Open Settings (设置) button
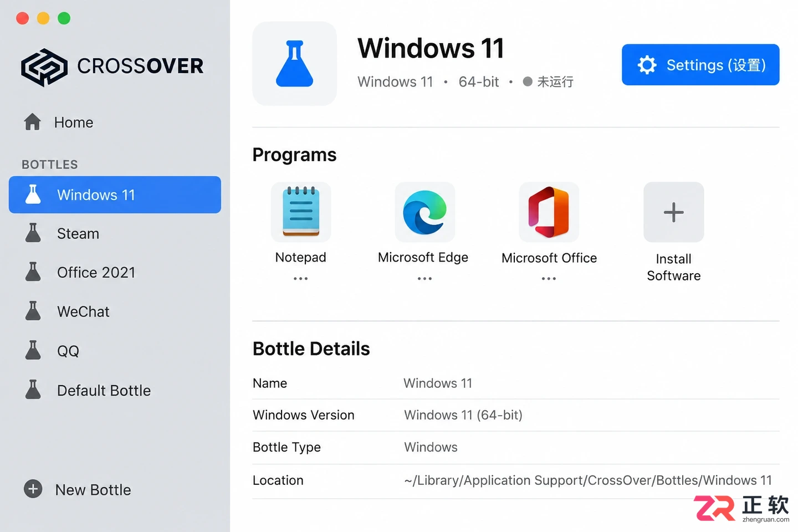 click(700, 65)
